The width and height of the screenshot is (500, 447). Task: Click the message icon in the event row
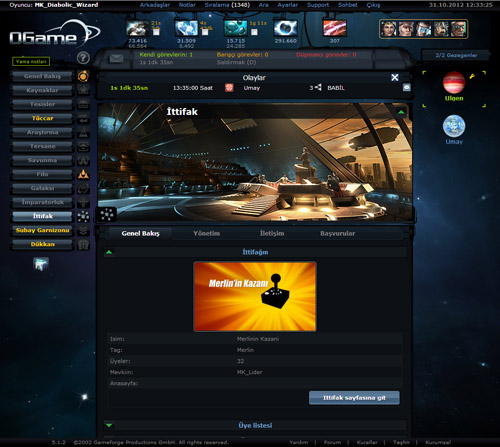406,87
